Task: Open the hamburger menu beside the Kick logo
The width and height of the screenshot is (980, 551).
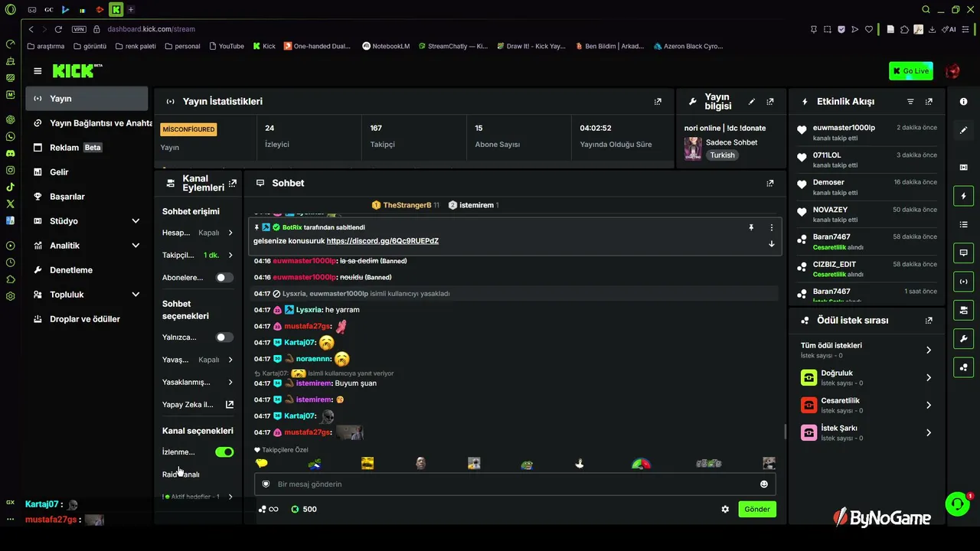Action: [x=38, y=71]
